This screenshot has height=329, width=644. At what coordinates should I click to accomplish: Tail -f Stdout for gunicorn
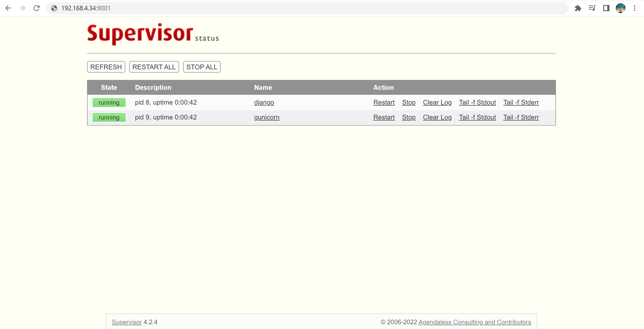(x=477, y=117)
